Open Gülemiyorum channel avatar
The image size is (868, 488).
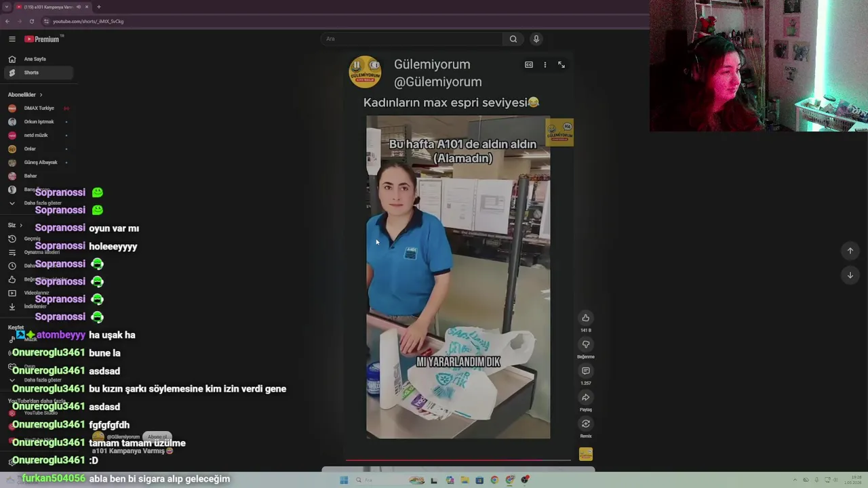(365, 72)
